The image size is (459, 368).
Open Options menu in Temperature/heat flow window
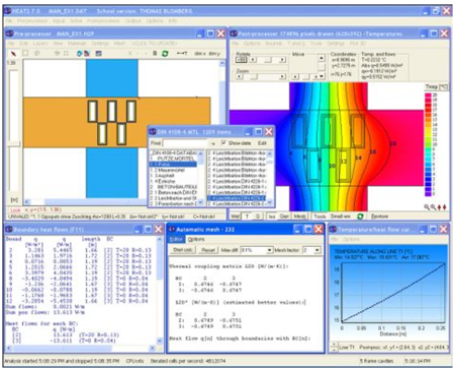pyautogui.click(x=351, y=239)
